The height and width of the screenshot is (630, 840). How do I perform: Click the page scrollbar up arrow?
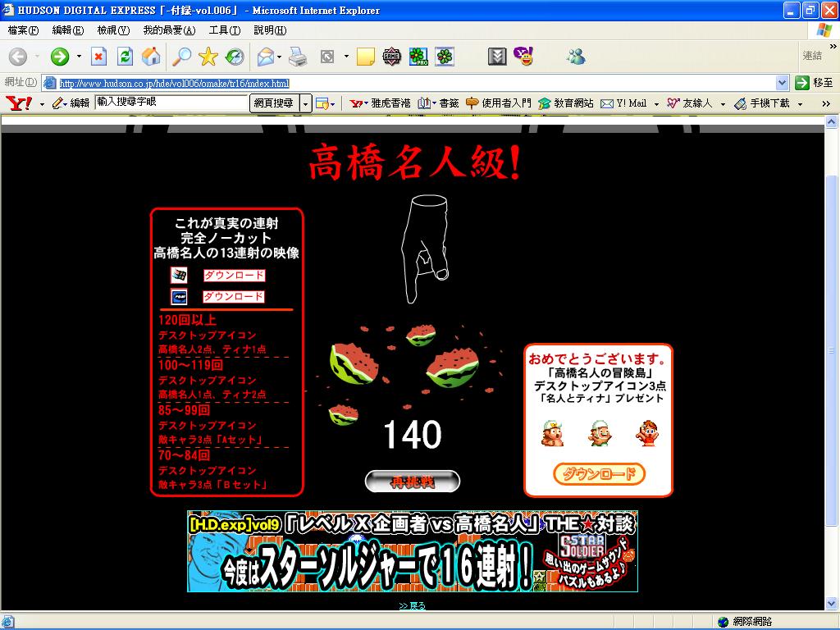coord(832,121)
